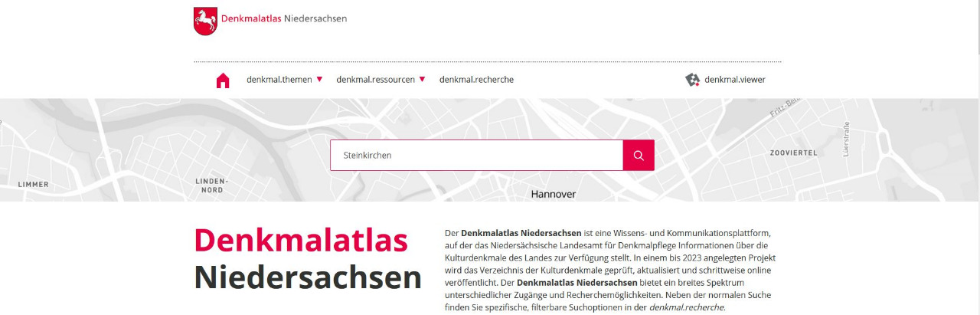Click the Niedersachsen horse coat-of-arms logo
The width and height of the screenshot is (980, 315).
click(x=205, y=21)
